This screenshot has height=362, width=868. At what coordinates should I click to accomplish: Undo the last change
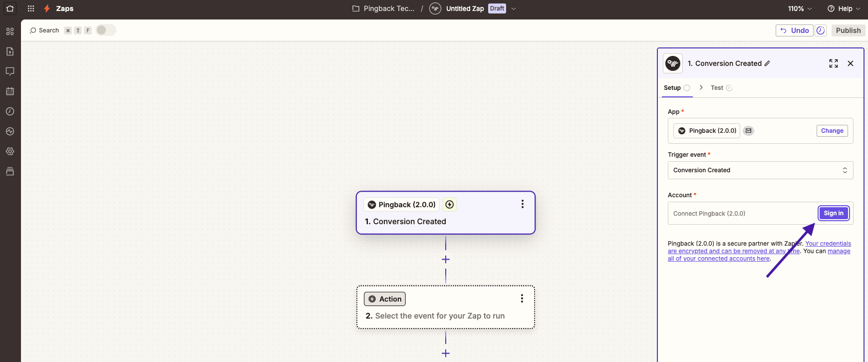(x=795, y=30)
